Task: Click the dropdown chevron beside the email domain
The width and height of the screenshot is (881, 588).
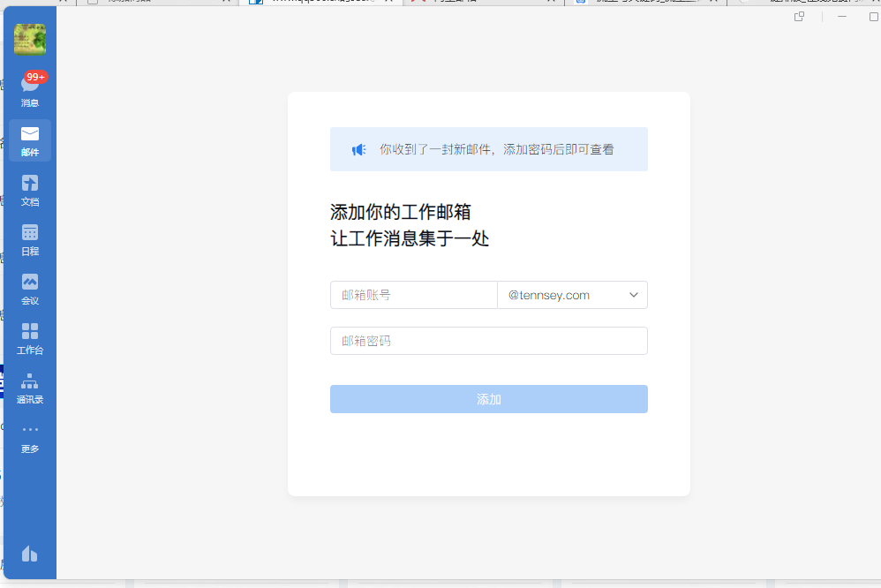Action: (x=634, y=295)
